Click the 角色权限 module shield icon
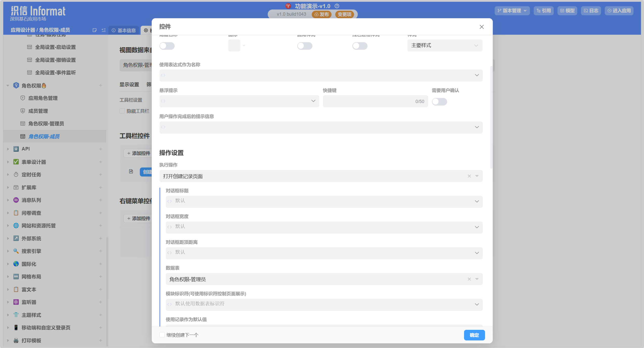The height and width of the screenshot is (348, 644). pos(16,85)
